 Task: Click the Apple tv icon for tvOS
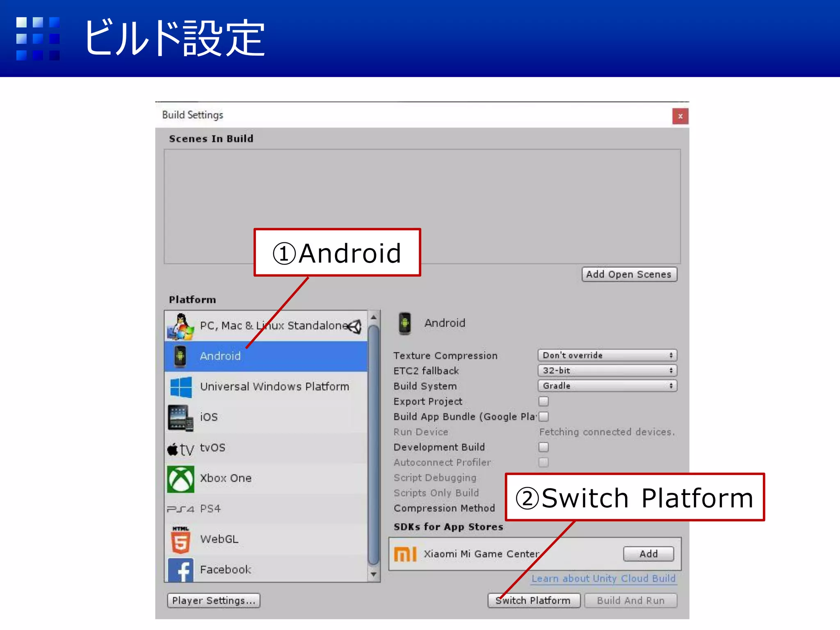pyautogui.click(x=180, y=450)
